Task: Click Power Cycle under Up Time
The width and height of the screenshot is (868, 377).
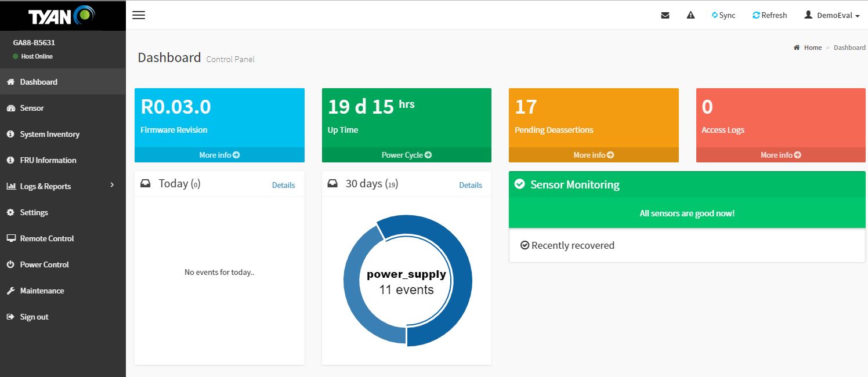Action: click(x=406, y=155)
